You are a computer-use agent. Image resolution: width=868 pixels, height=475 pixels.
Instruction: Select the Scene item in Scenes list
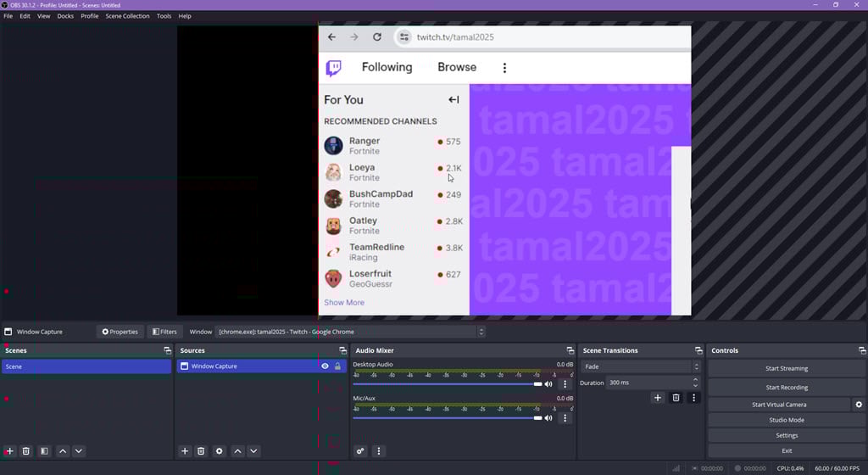point(86,366)
